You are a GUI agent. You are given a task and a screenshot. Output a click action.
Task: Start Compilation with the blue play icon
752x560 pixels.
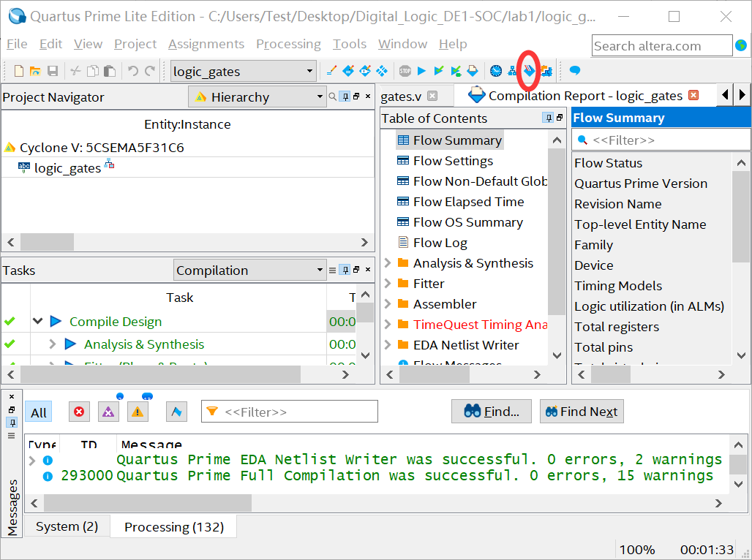(421, 71)
